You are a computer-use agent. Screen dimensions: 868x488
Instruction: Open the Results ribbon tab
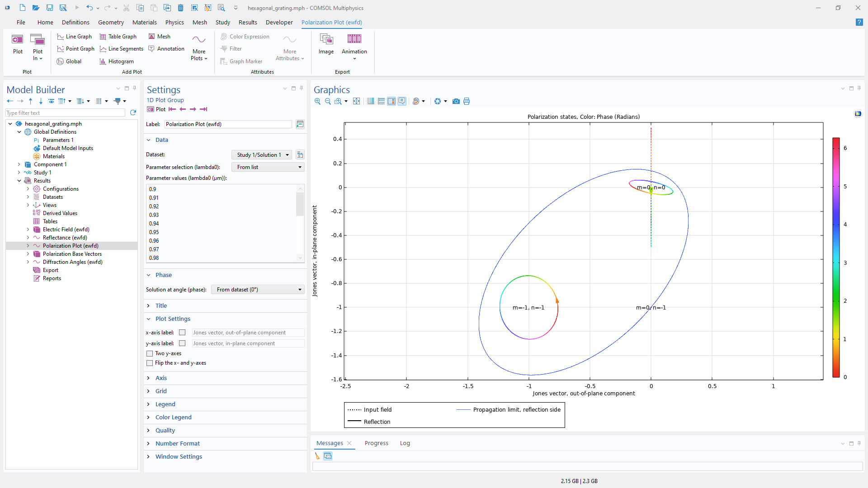tap(247, 22)
